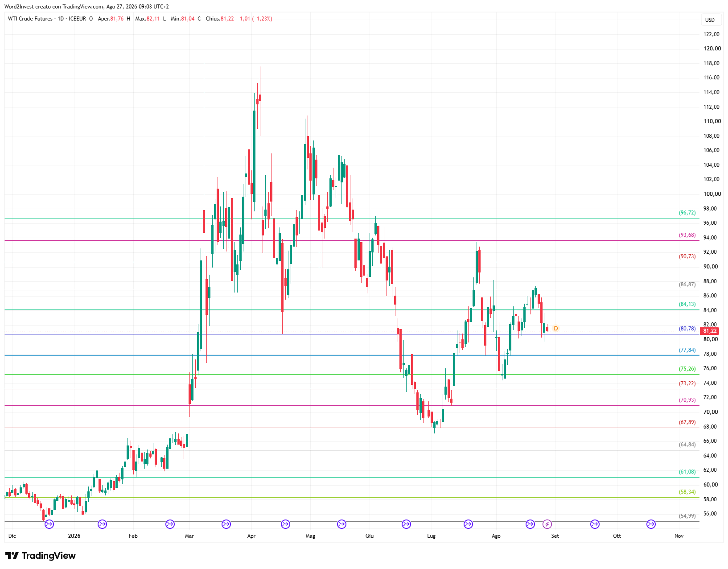
Task: Open the contract-switch marker between 2026 and Feb
Action: coord(102,524)
